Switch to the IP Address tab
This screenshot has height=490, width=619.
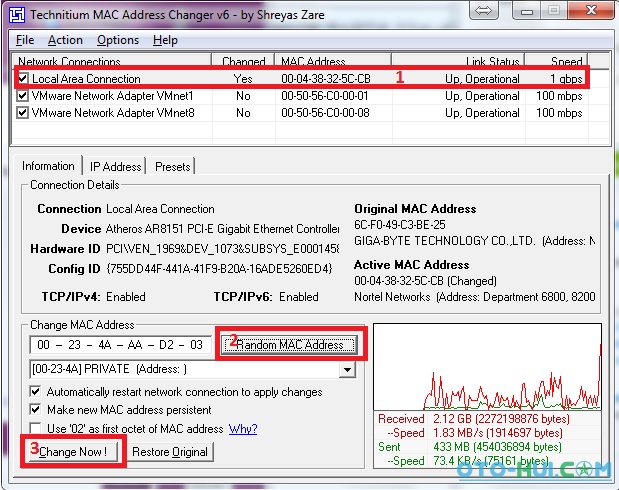pyautogui.click(x=115, y=167)
